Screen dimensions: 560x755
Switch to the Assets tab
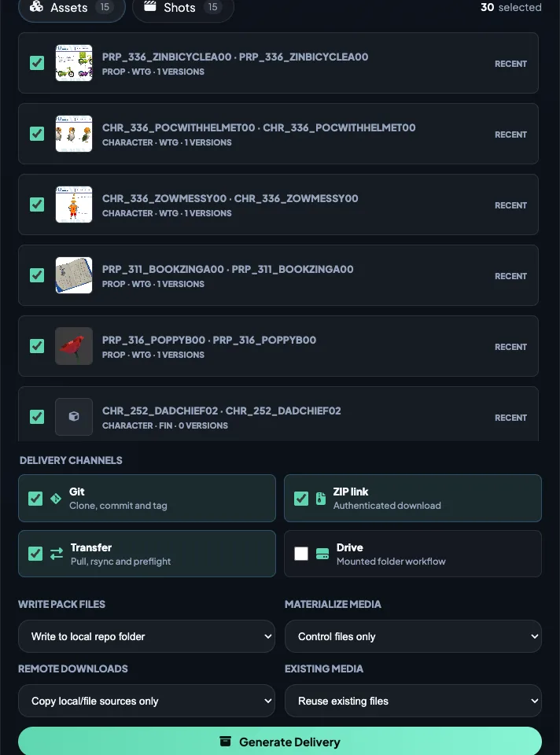[72, 8]
